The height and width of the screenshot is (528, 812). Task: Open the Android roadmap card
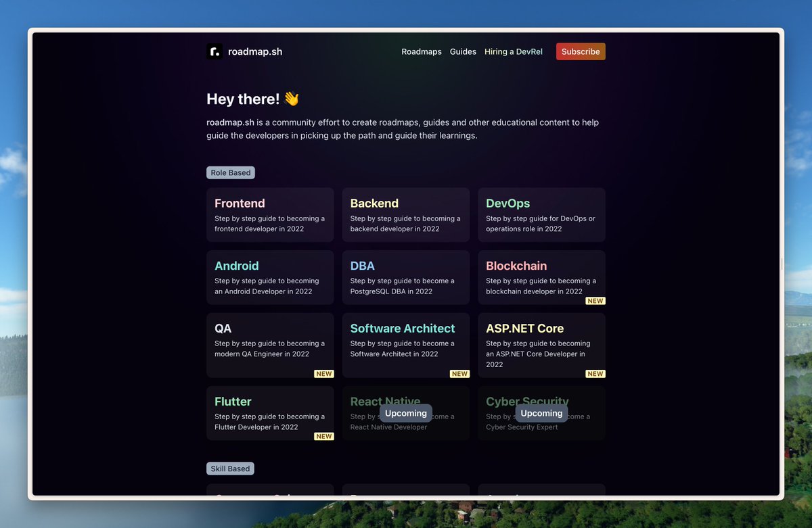coord(270,277)
